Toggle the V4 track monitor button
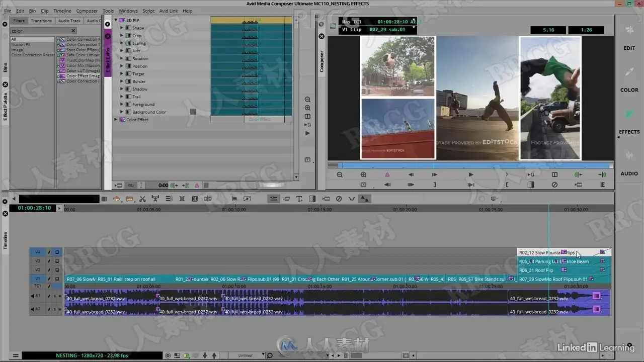 57,252
